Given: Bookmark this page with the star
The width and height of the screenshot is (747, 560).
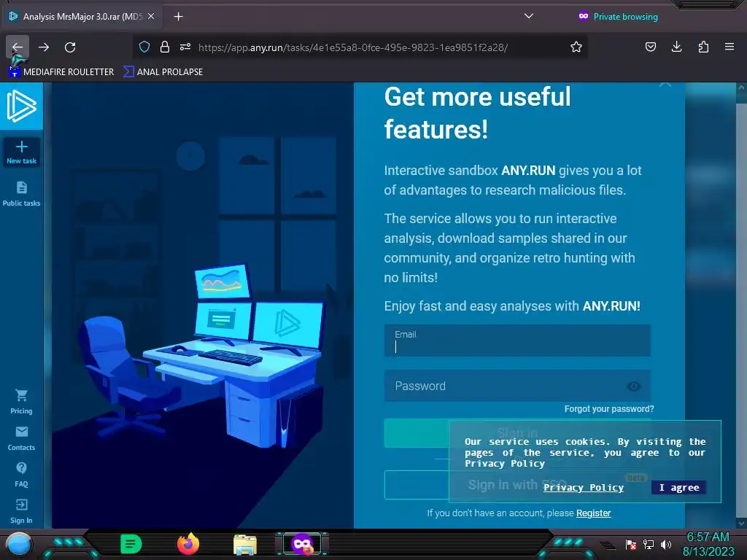Looking at the screenshot, I should click(576, 47).
